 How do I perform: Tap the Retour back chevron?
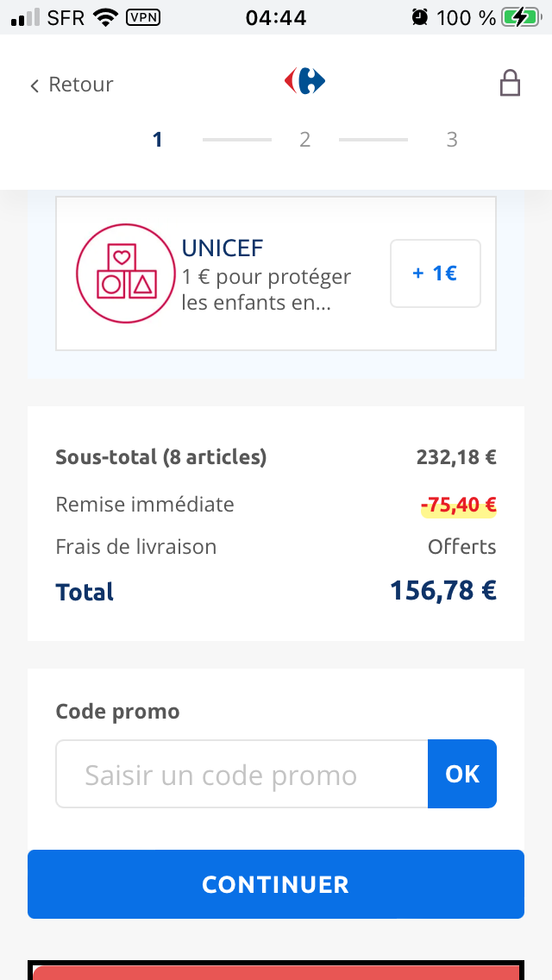click(34, 85)
